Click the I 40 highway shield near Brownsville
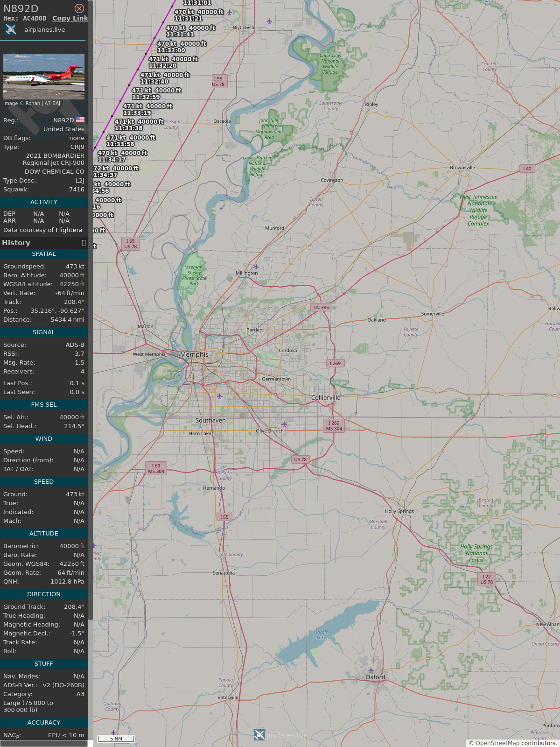 click(527, 169)
